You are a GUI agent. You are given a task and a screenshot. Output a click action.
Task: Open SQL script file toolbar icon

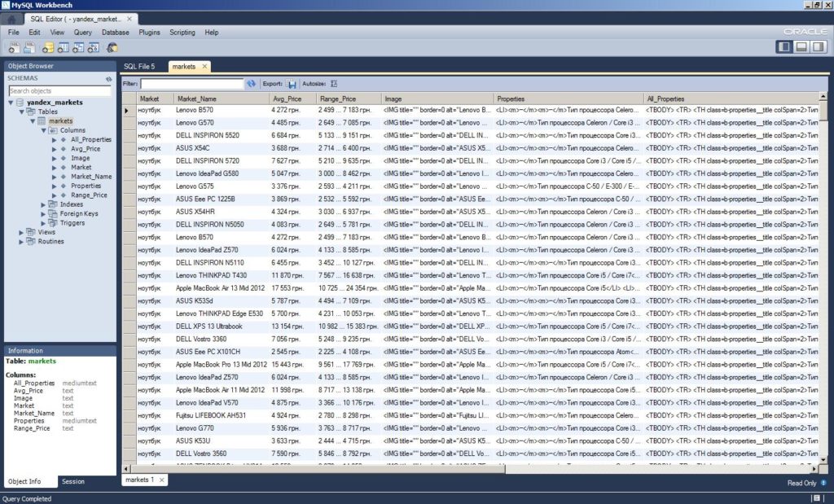point(29,48)
